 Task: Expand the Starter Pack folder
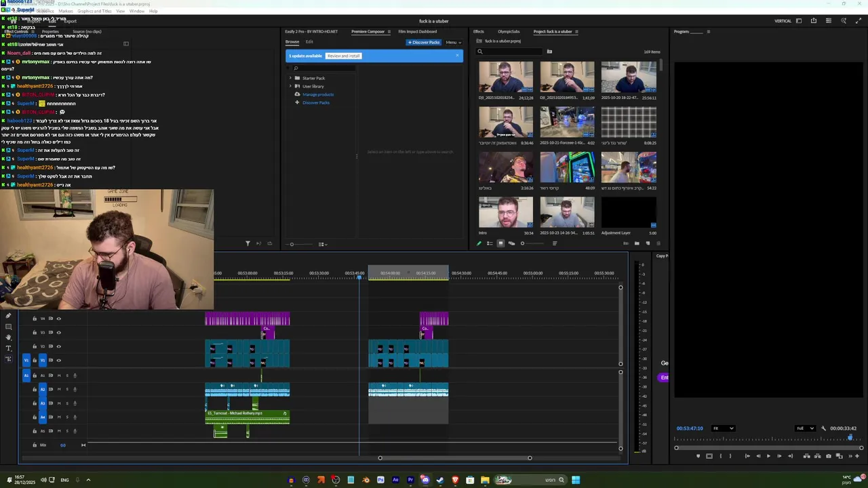(x=290, y=78)
